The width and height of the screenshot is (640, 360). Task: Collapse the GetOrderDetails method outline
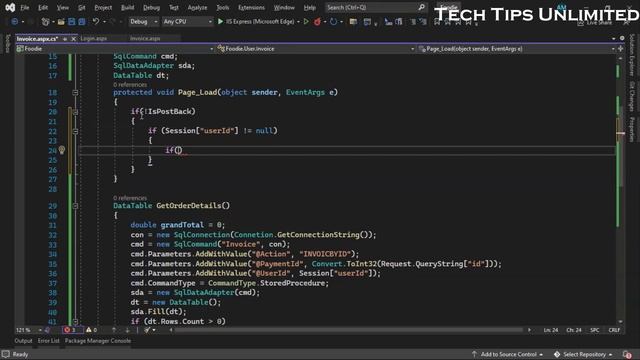pos(75,206)
